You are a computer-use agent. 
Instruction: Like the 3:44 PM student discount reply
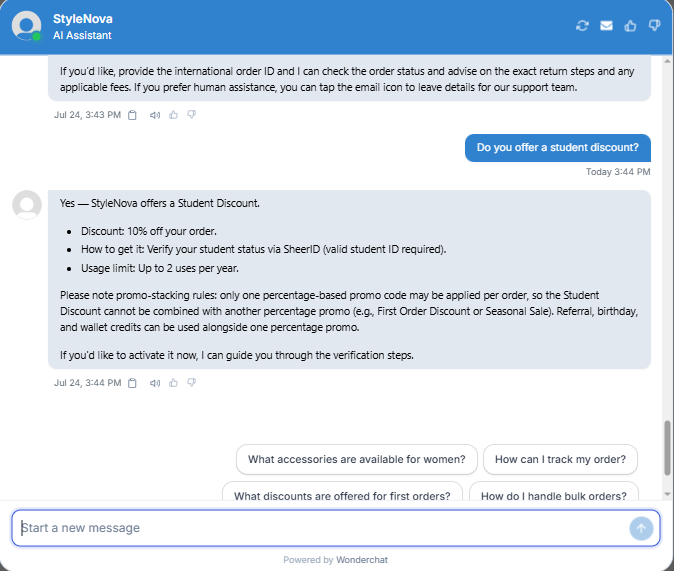click(x=173, y=382)
